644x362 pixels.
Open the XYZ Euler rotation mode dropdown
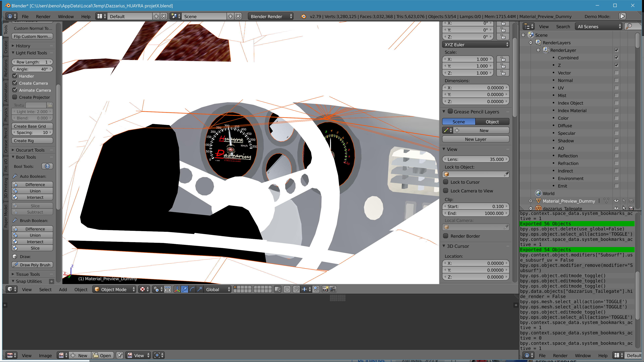coord(475,45)
